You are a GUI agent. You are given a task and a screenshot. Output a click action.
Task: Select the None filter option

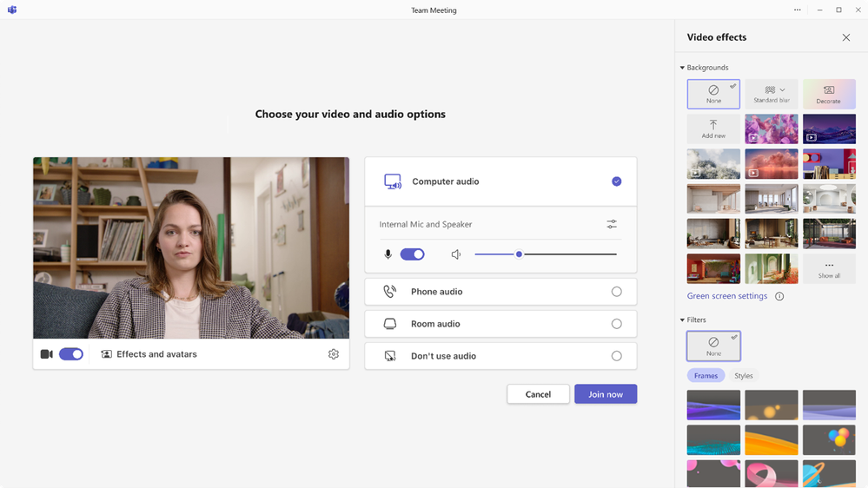pos(713,346)
